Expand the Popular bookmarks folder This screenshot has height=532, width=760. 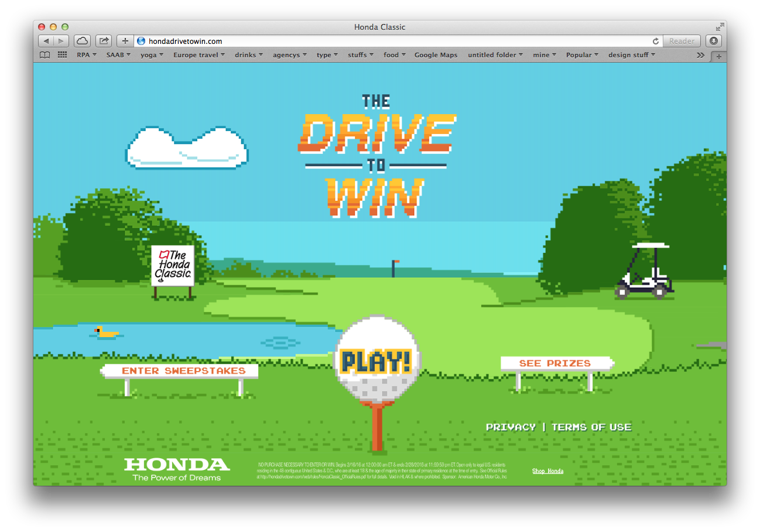coord(582,55)
